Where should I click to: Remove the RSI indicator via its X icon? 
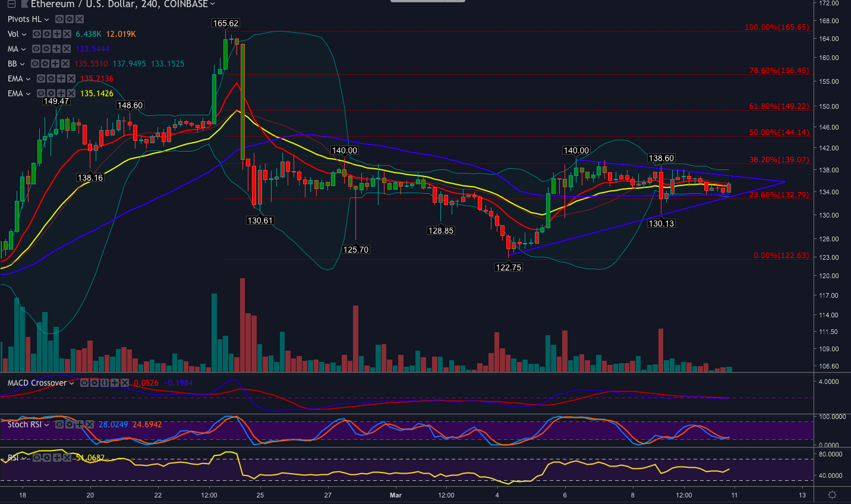coord(67,457)
